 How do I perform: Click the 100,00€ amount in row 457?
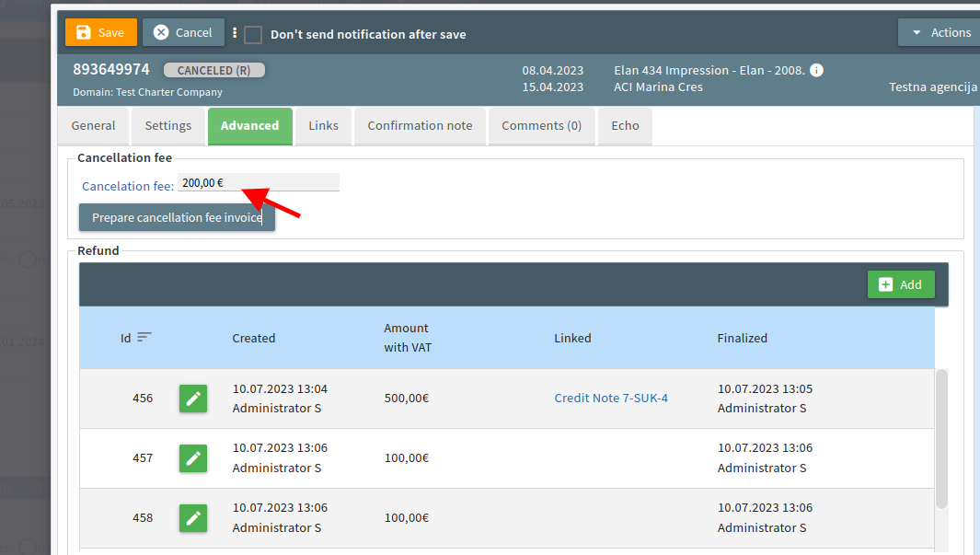pos(406,458)
